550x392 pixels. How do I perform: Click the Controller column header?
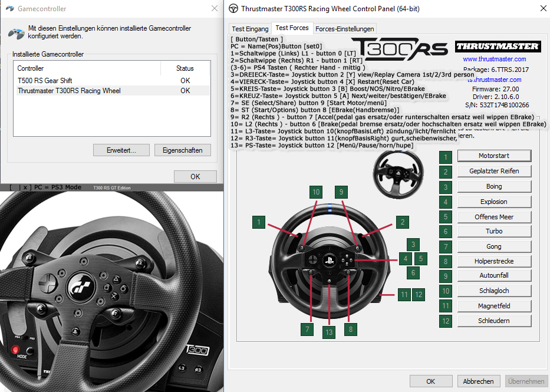click(x=87, y=68)
